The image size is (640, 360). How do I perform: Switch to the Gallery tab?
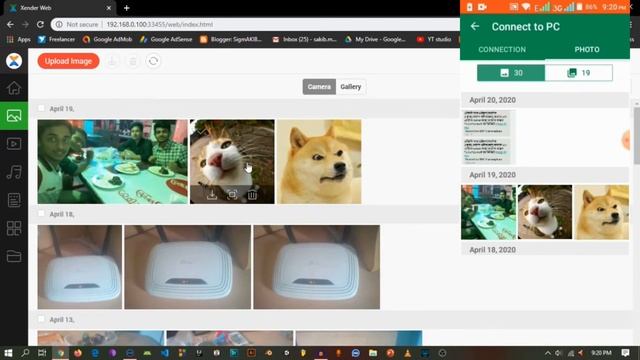(351, 87)
